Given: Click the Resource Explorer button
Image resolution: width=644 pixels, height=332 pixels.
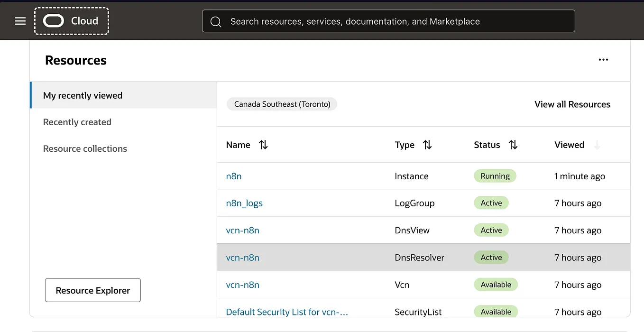Looking at the screenshot, I should (x=92, y=290).
